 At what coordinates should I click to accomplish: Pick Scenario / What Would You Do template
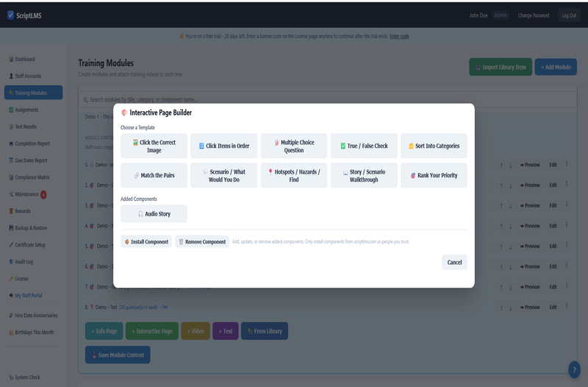(x=224, y=175)
